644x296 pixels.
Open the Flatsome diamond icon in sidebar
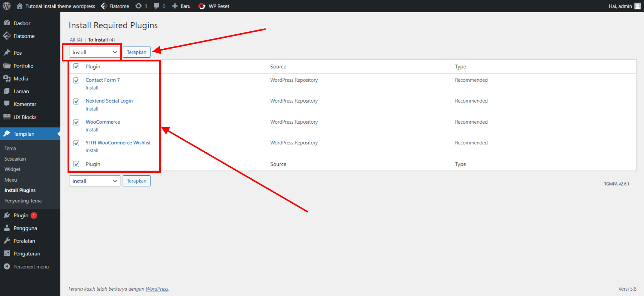click(7, 36)
